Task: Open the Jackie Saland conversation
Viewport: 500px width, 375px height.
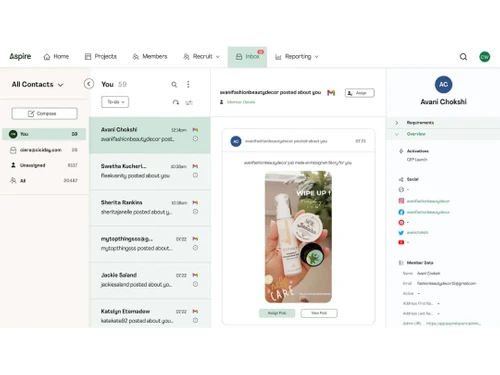Action: click(x=150, y=280)
